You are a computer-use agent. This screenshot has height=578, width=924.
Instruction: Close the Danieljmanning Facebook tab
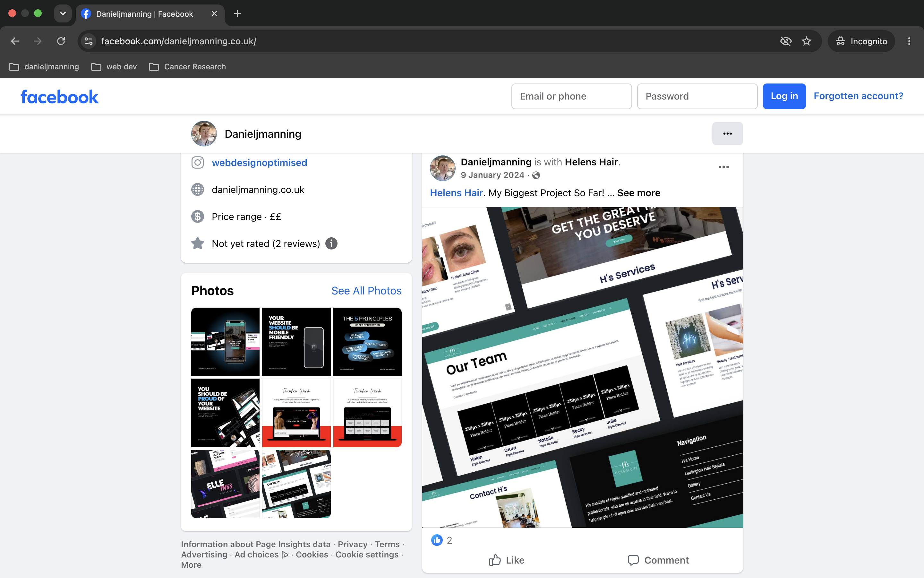pyautogui.click(x=214, y=14)
